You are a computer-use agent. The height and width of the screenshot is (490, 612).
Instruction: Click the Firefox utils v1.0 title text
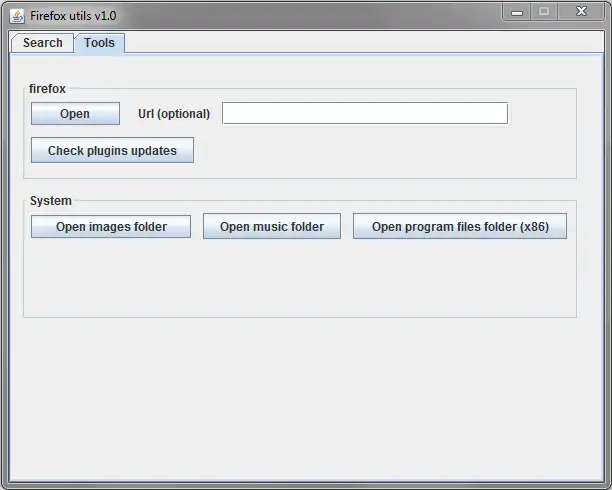[x=73, y=16]
